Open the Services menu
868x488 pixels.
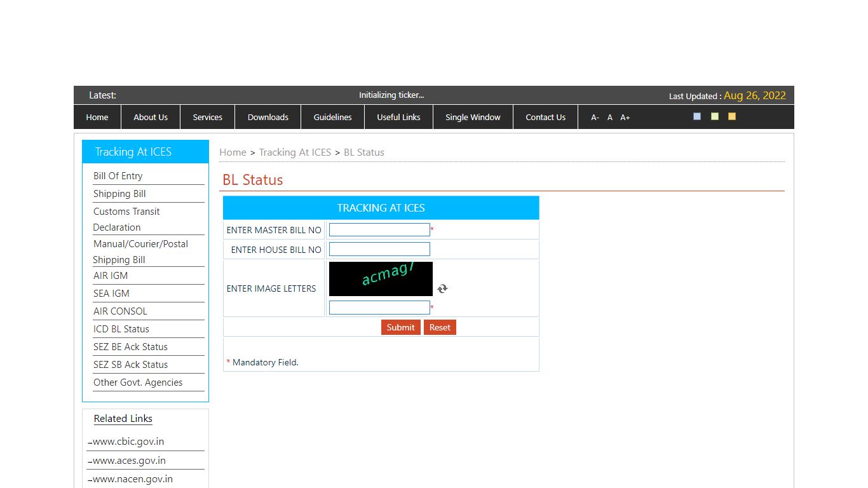208,117
